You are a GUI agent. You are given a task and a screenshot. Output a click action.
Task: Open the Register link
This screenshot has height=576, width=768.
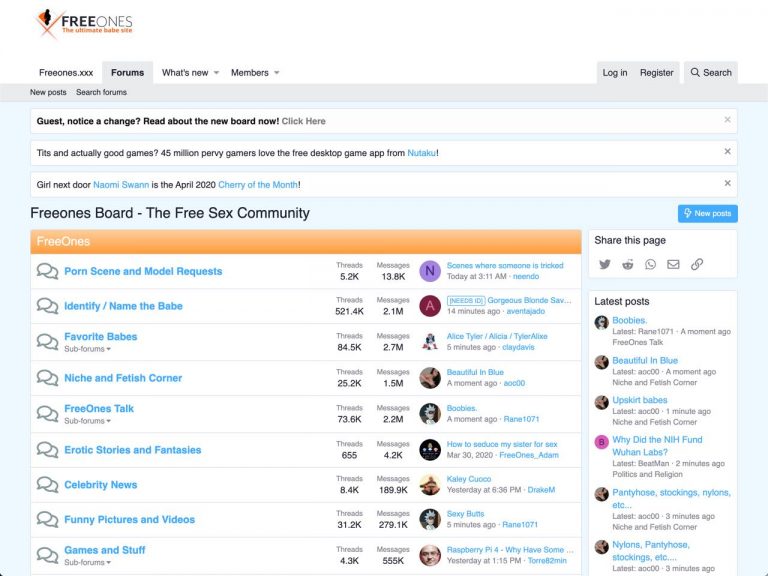pyautogui.click(x=656, y=72)
